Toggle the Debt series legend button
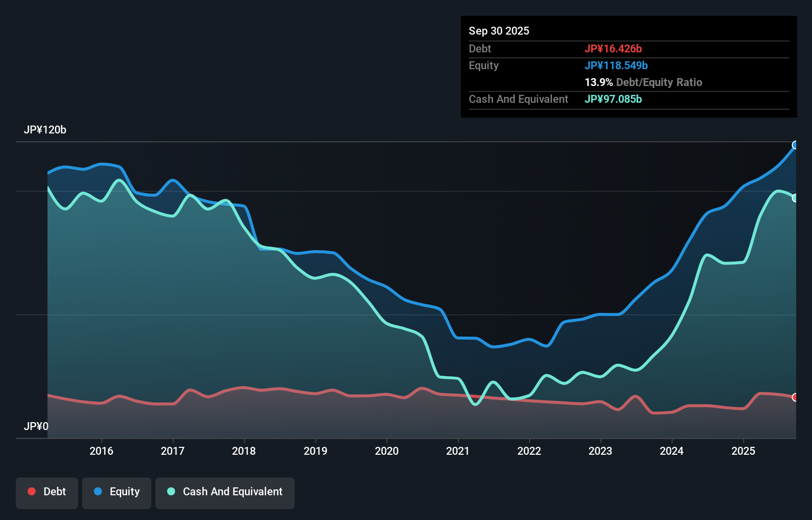The height and width of the screenshot is (520, 812). (x=47, y=493)
